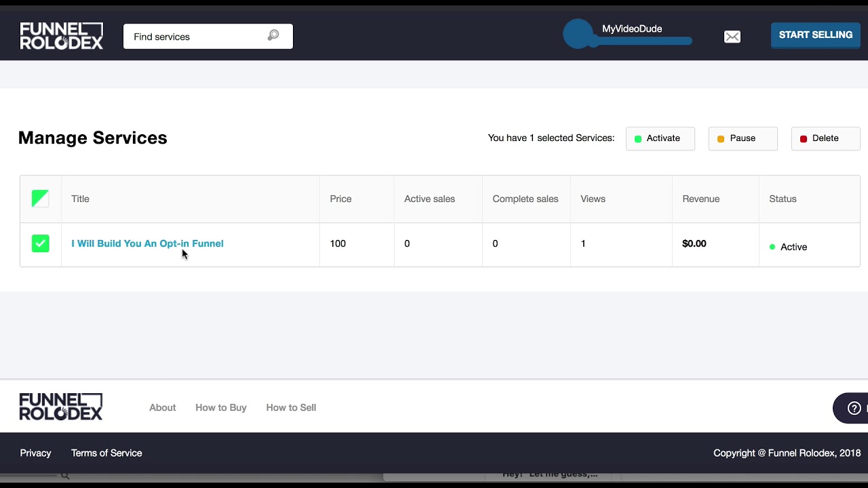Click the Find services search field
The image size is (868, 488).
click(208, 37)
